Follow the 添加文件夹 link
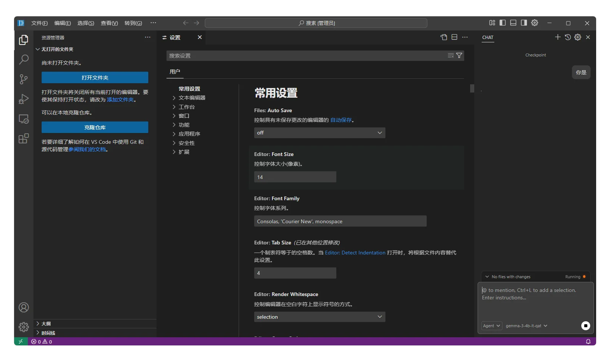 [120, 100]
